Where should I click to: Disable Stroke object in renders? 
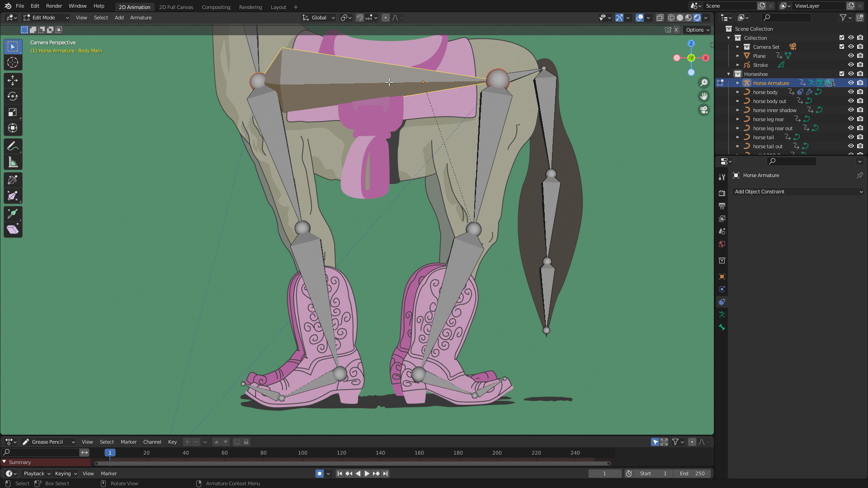tap(860, 65)
